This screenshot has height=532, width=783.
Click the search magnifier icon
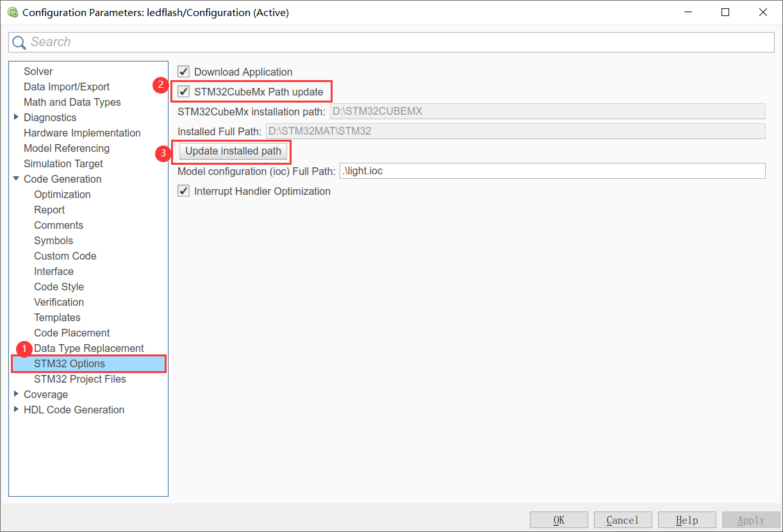point(19,42)
